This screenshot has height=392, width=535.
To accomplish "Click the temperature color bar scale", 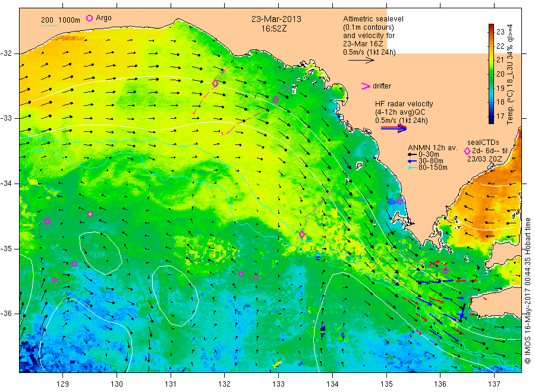I will coord(492,74).
